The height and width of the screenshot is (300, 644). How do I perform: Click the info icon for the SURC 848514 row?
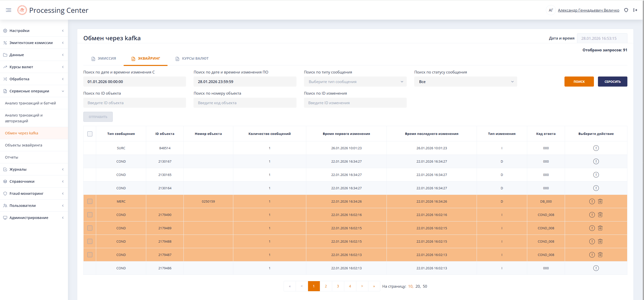click(596, 148)
